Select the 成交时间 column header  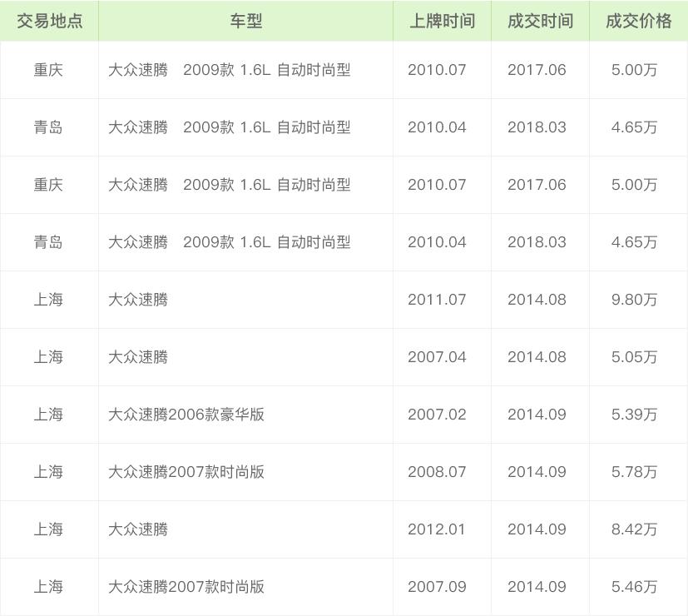pyautogui.click(x=540, y=21)
